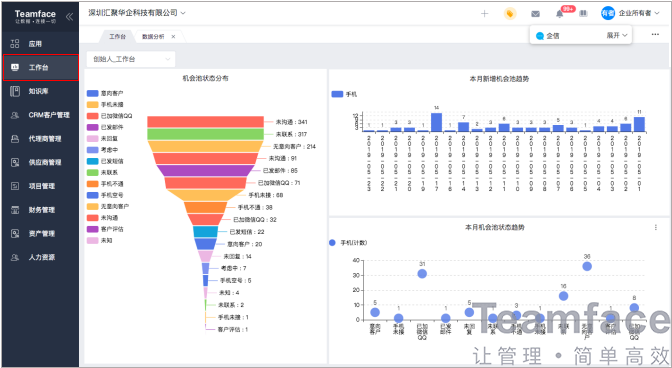The image size is (672, 368).
Task: Toggle the 手机(计数) legend in the scatter chart
Action: [x=348, y=243]
